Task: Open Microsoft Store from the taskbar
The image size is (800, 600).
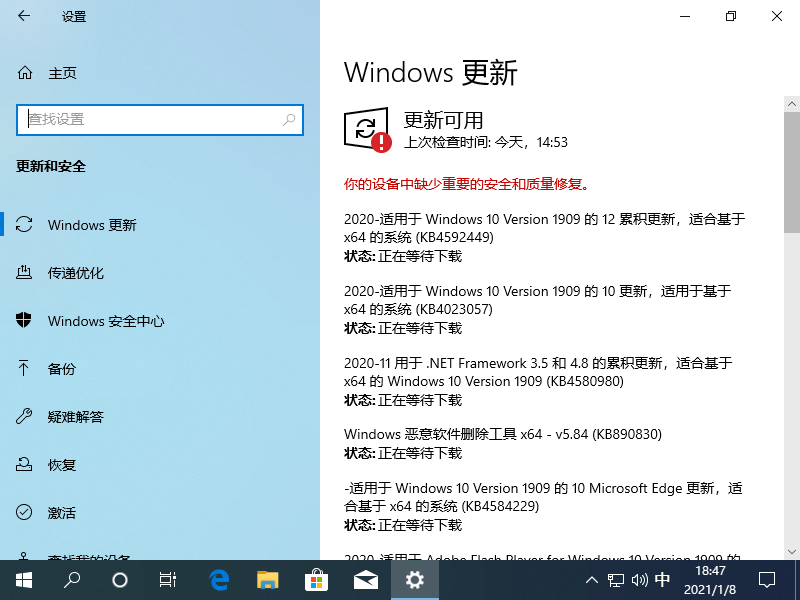Action: click(x=317, y=579)
